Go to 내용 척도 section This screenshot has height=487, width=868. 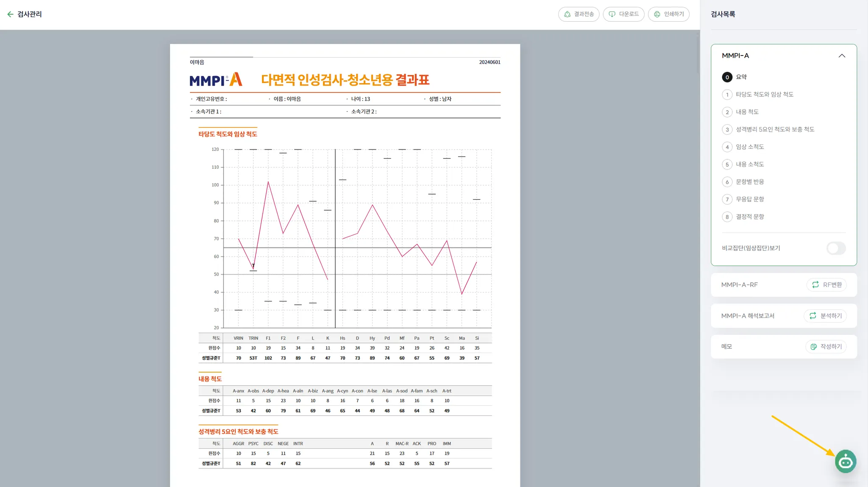[x=747, y=112]
